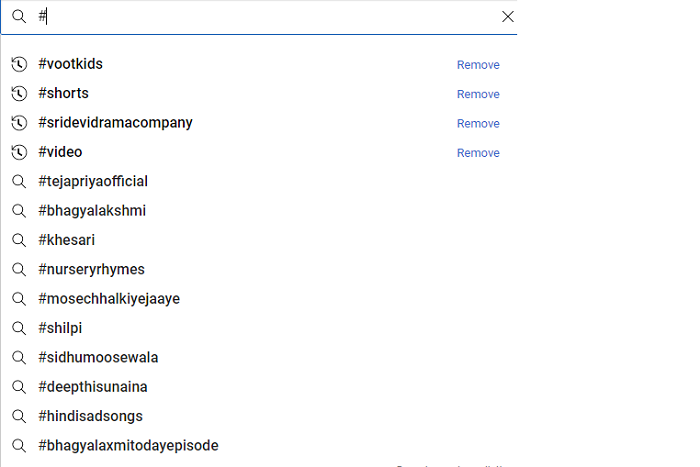Choose the #bhagyalaxmitodayepisode suggestion
700x467 pixels.
pyautogui.click(x=129, y=446)
